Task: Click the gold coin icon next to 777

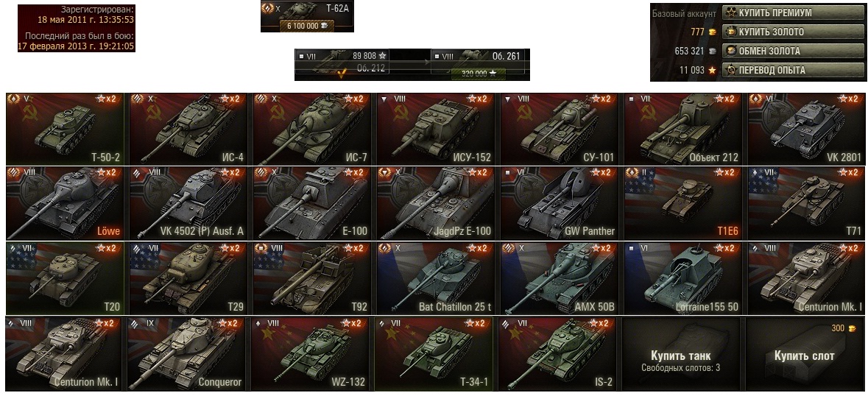Action: (712, 32)
